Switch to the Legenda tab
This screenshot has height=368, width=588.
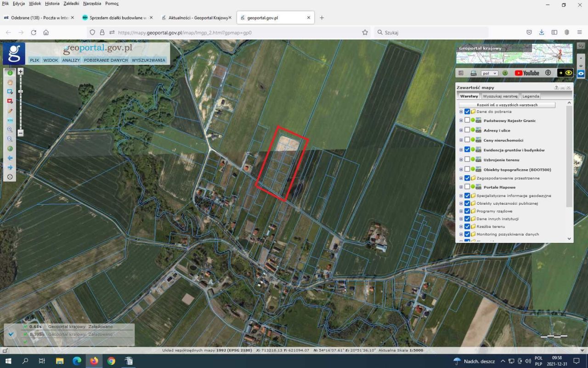pos(531,96)
